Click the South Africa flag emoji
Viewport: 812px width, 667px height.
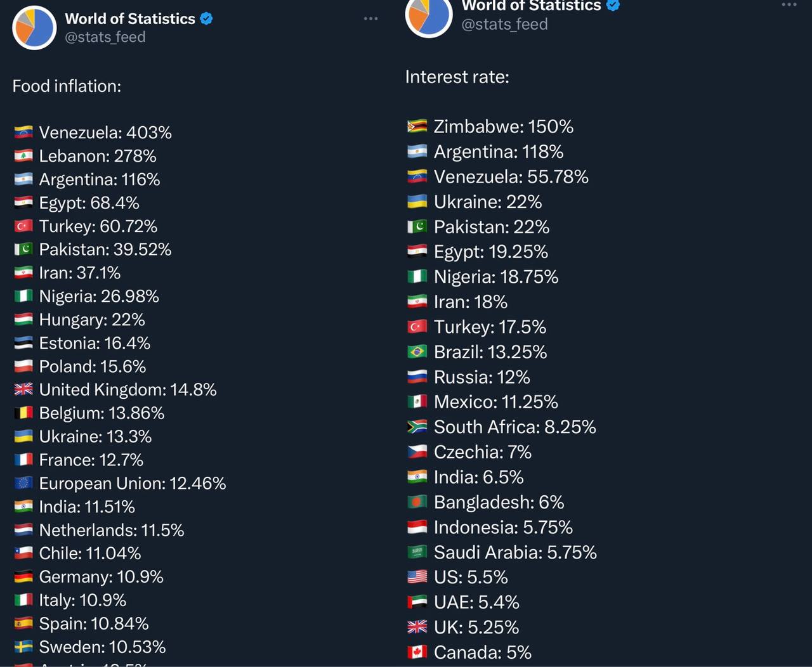point(417,427)
